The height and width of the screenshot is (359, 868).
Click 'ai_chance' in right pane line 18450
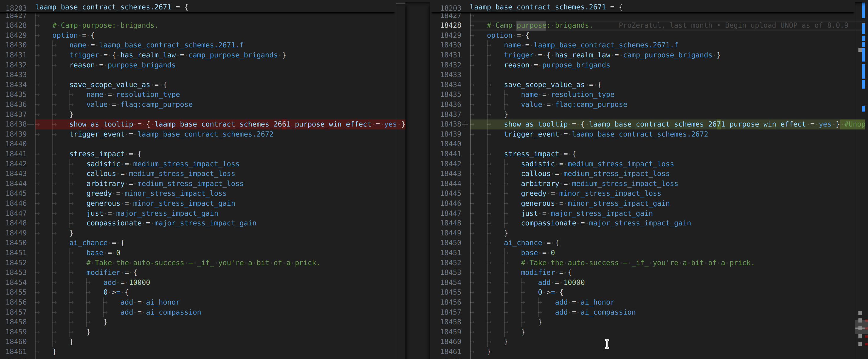(523, 243)
